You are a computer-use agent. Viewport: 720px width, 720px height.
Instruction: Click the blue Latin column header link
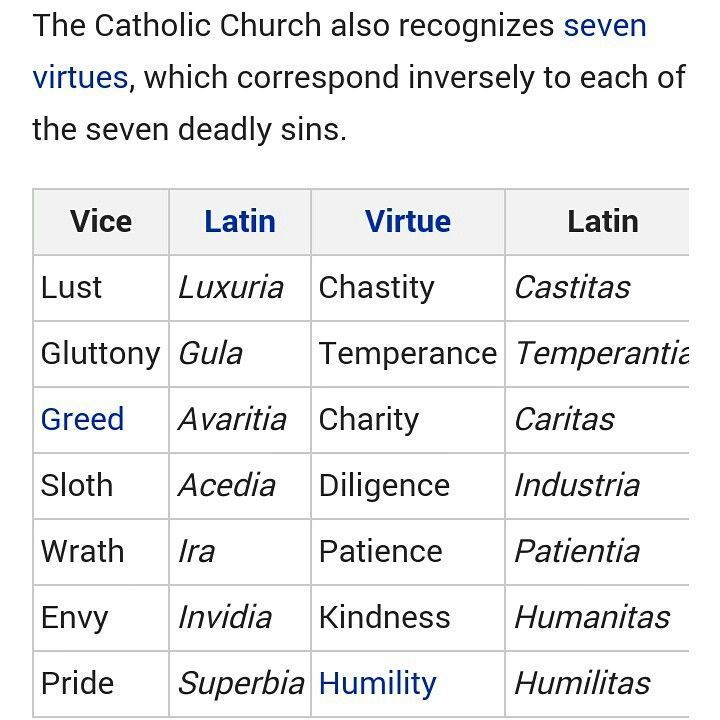240,222
